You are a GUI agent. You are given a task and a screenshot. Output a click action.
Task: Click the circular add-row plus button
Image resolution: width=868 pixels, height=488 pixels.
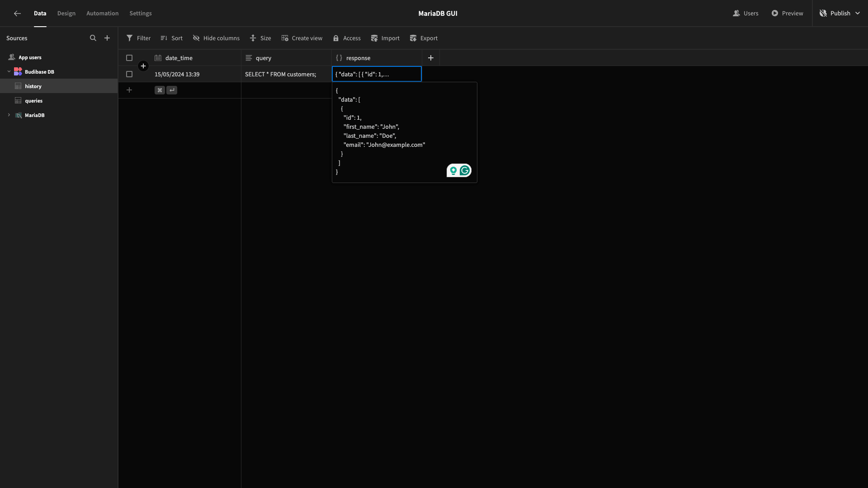coord(143,66)
